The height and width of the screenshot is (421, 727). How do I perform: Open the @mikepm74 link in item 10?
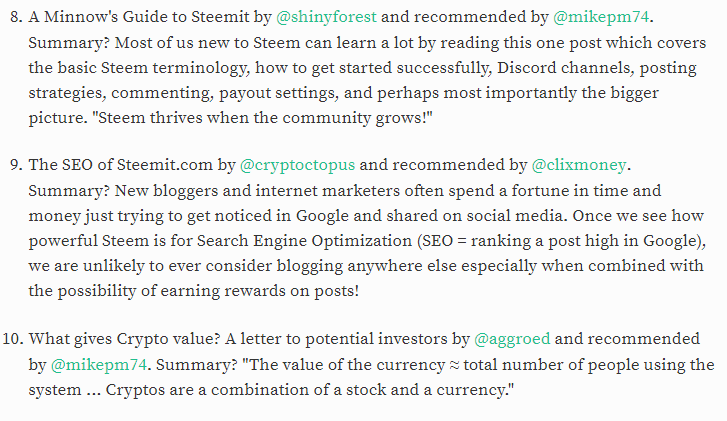(x=98, y=365)
